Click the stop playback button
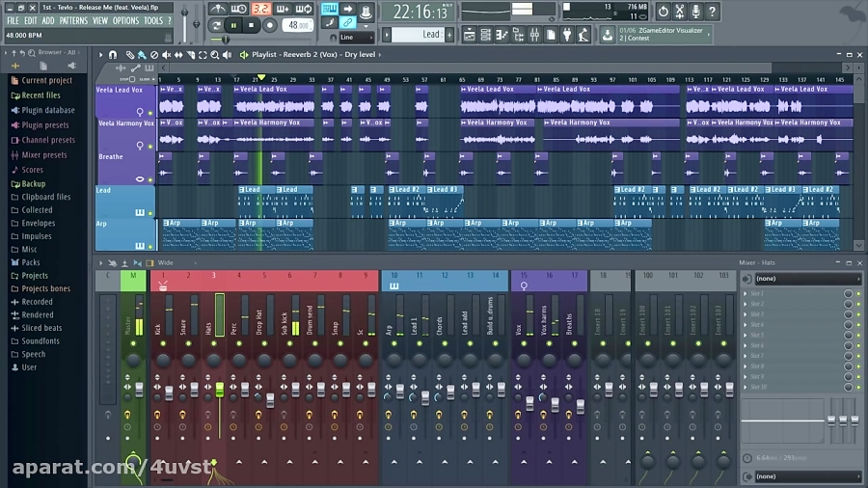 (x=252, y=25)
